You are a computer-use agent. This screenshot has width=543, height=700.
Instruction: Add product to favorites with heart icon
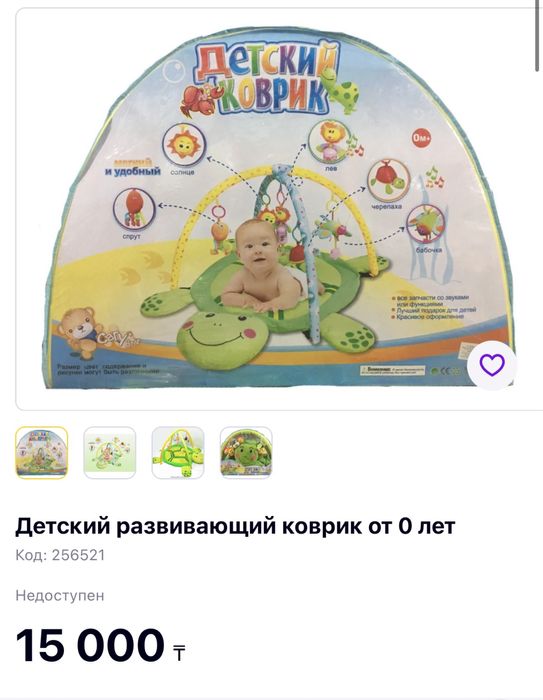(492, 366)
